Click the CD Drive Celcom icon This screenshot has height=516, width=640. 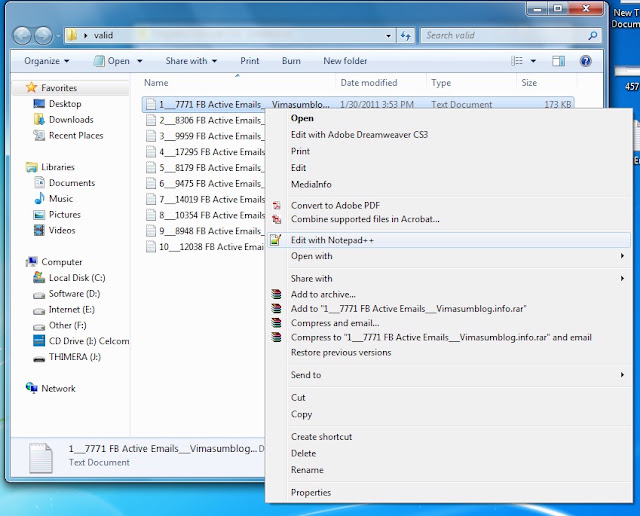39,340
